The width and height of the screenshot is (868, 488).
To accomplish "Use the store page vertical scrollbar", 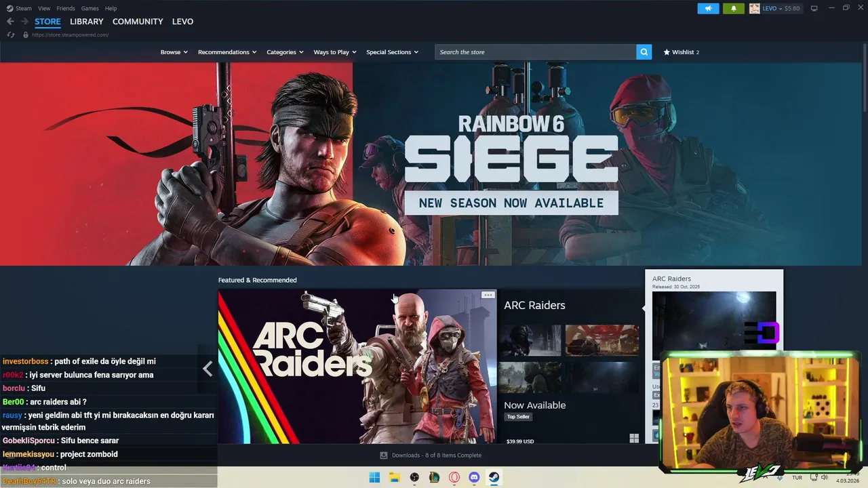I will tap(865, 78).
